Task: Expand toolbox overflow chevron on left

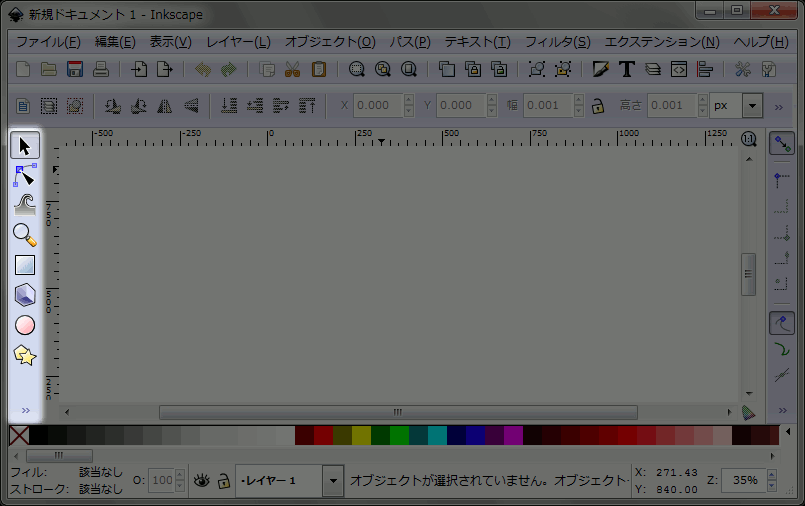Action: pyautogui.click(x=26, y=410)
